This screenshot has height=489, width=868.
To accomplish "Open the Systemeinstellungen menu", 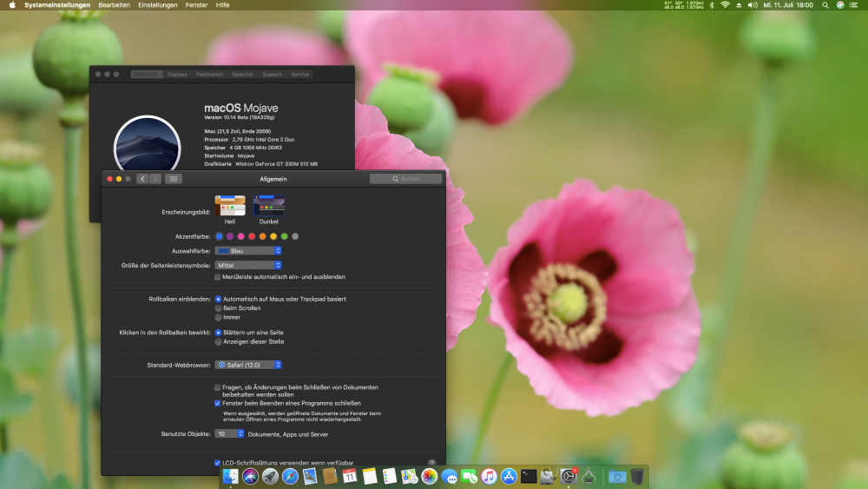I will point(57,5).
